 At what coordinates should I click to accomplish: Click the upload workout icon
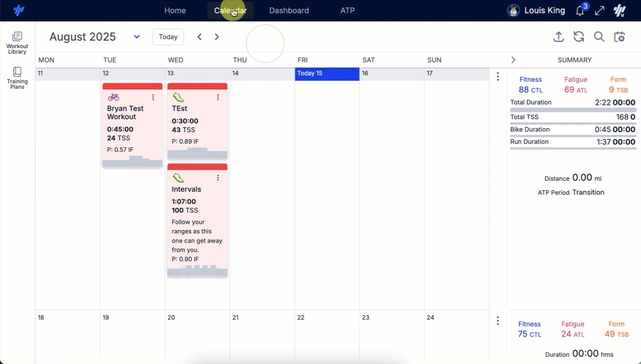pos(559,37)
